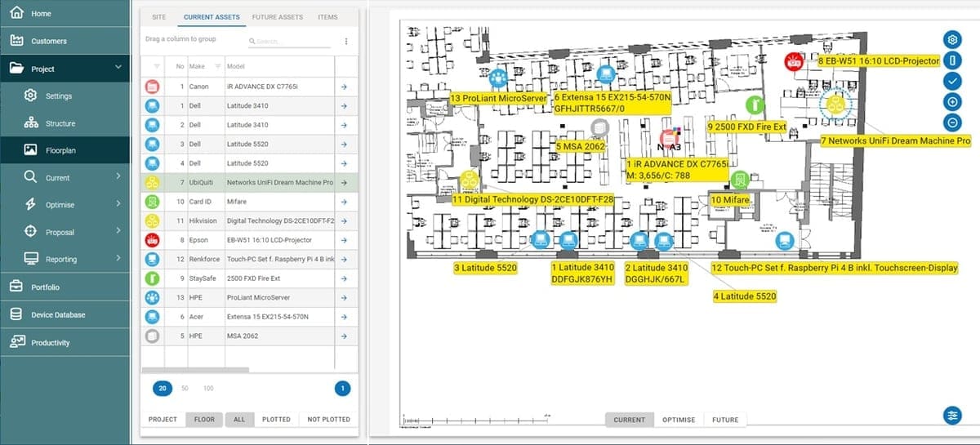
Task: Open the floorplan filter sliders button
Action: click(x=951, y=415)
